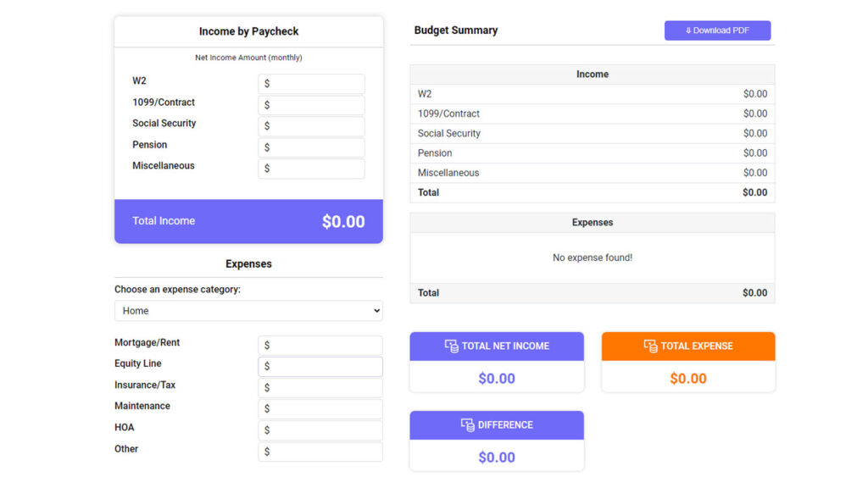
Task: Click the Income by Paycheck heading
Action: click(x=248, y=31)
